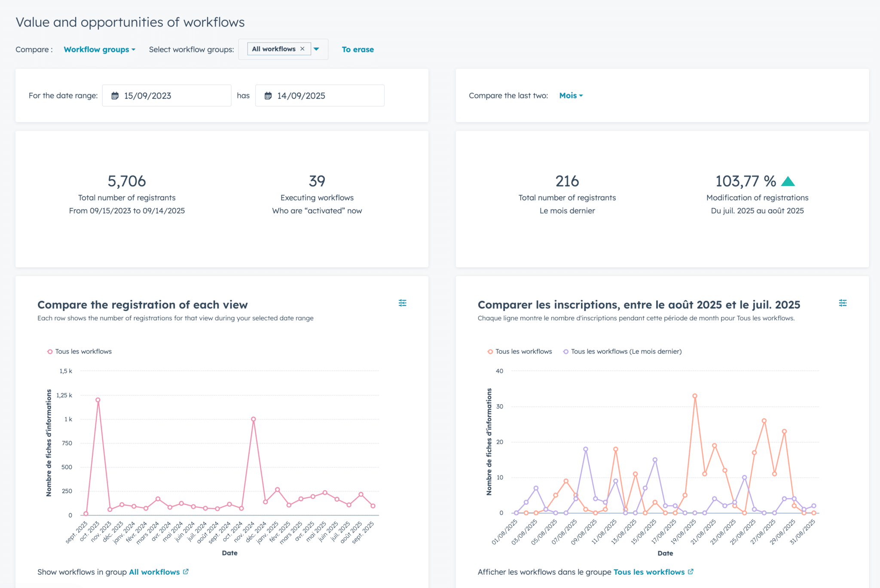This screenshot has width=880, height=588.
Task: Click the 216 total registrants value
Action: (567, 181)
